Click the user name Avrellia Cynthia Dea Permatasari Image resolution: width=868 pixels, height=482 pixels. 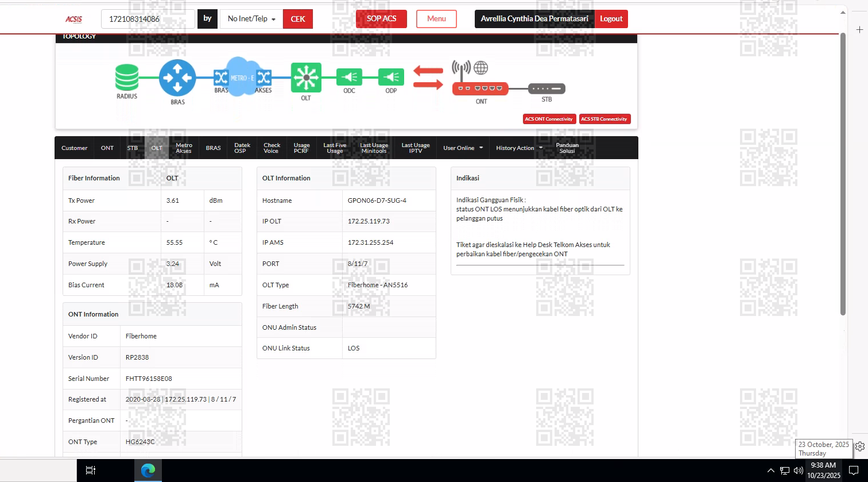click(534, 19)
